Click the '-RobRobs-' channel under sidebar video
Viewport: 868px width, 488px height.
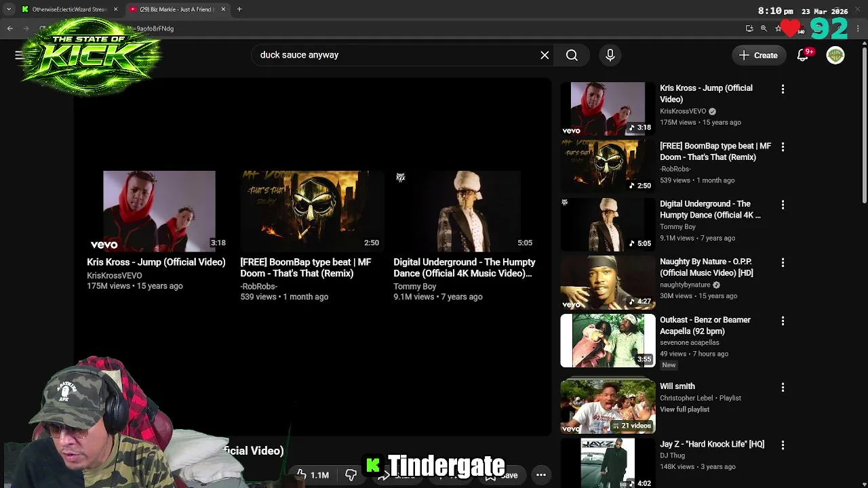pos(675,169)
